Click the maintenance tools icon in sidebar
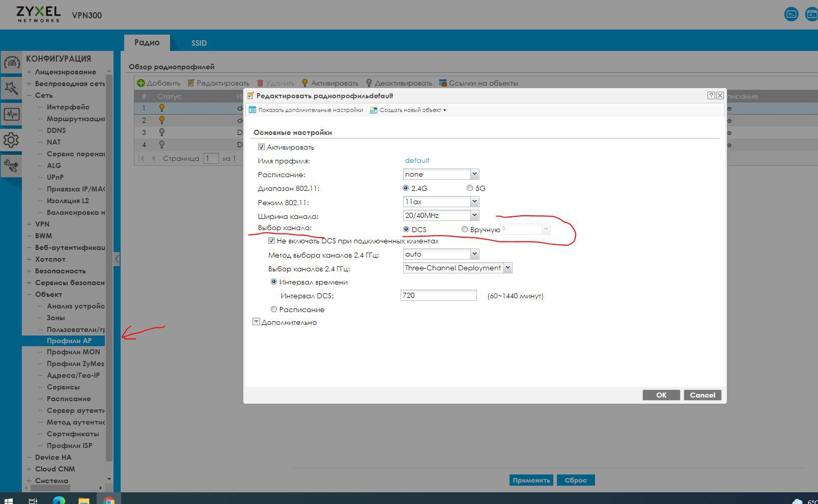This screenshot has height=504, width=818. coord(11,165)
